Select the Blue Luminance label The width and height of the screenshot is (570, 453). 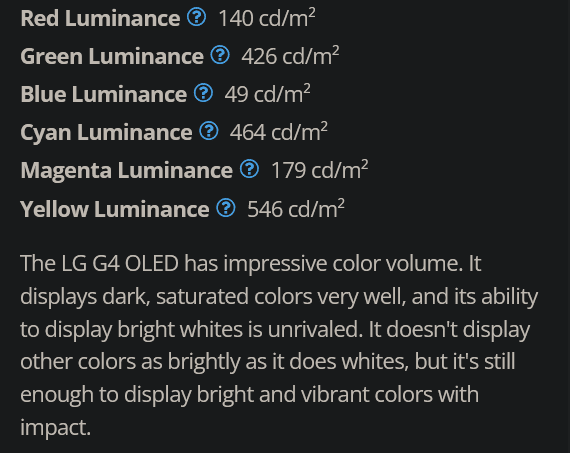tap(104, 94)
